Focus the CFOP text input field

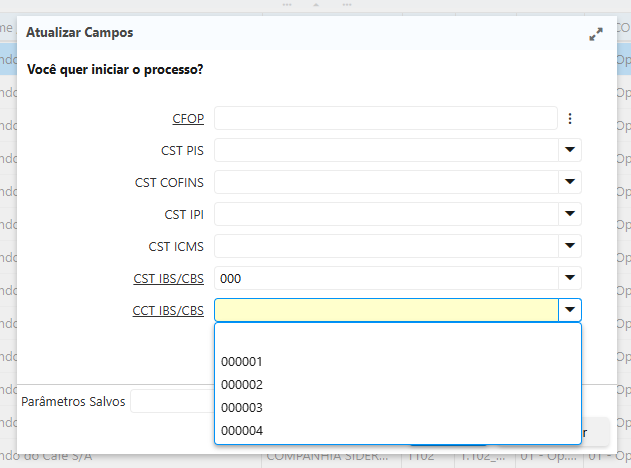tap(385, 119)
